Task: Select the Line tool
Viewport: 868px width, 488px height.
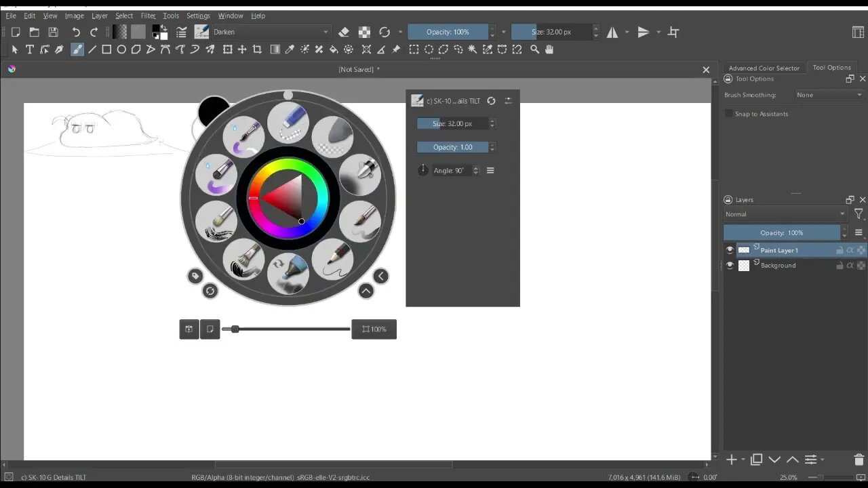Action: coord(92,49)
